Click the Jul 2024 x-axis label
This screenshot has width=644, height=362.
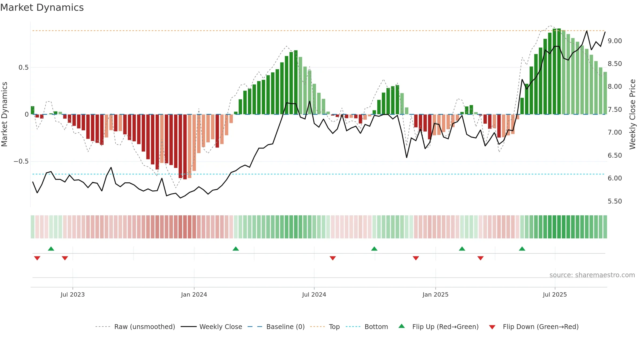(314, 294)
